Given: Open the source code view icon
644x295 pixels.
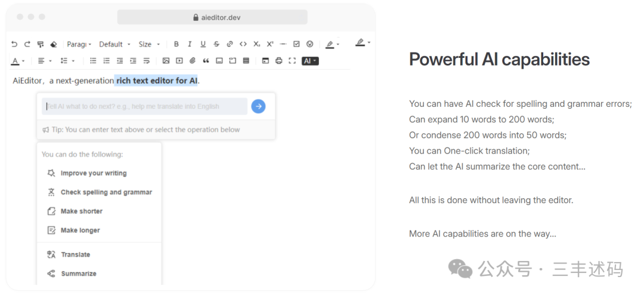Looking at the screenshot, I should point(266,61).
